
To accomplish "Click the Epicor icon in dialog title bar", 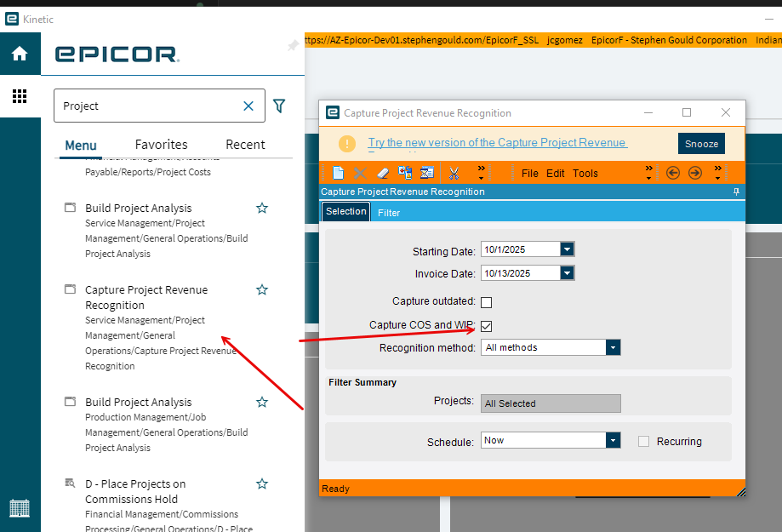I will click(x=333, y=113).
